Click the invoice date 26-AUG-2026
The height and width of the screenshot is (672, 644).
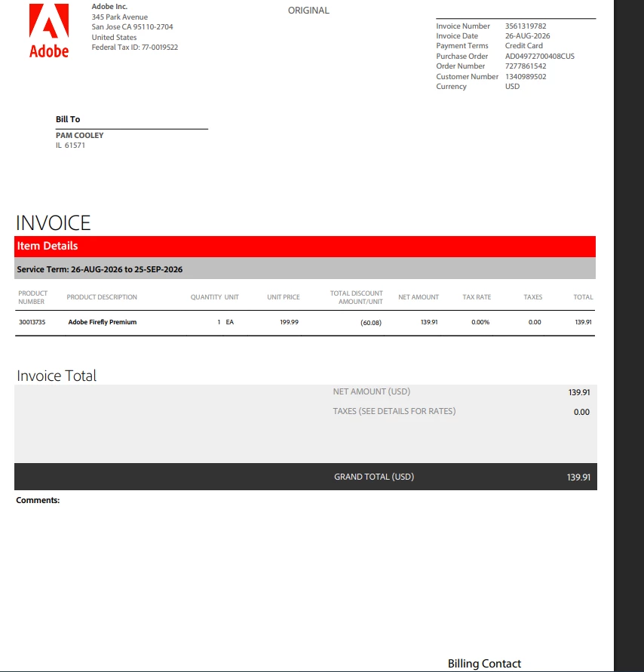[x=527, y=36]
